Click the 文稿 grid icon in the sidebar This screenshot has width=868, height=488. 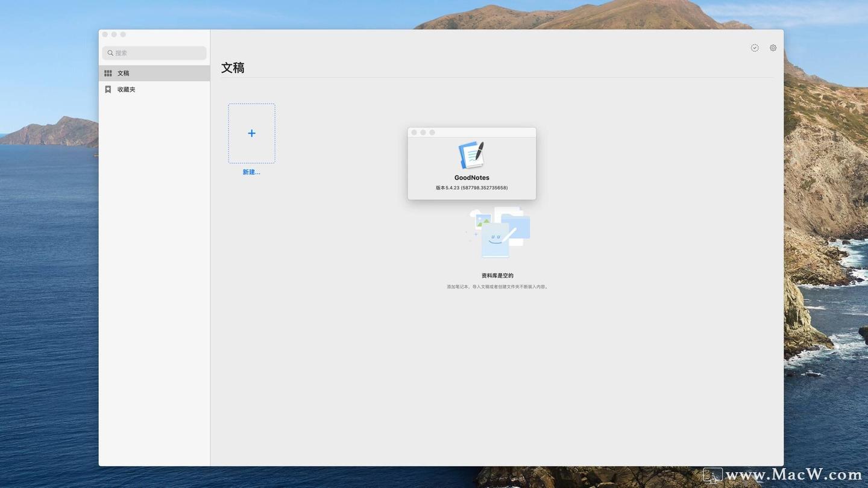[108, 73]
